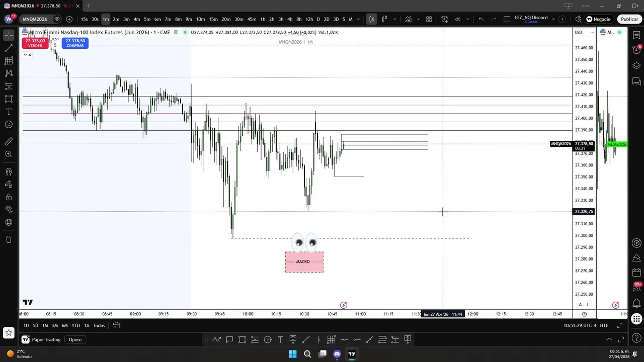Screen dimensions: 644x362
Task: Open favorites star toolbar button
Action: (9, 332)
